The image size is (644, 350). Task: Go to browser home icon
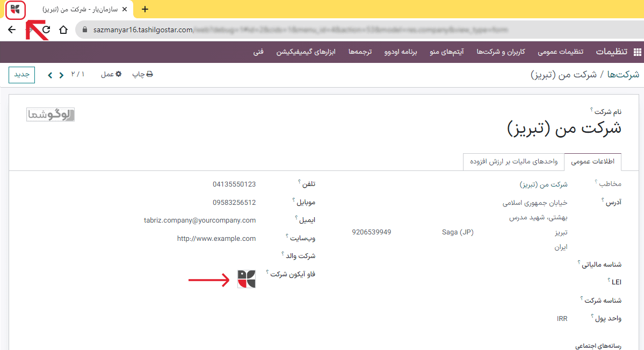click(x=63, y=30)
